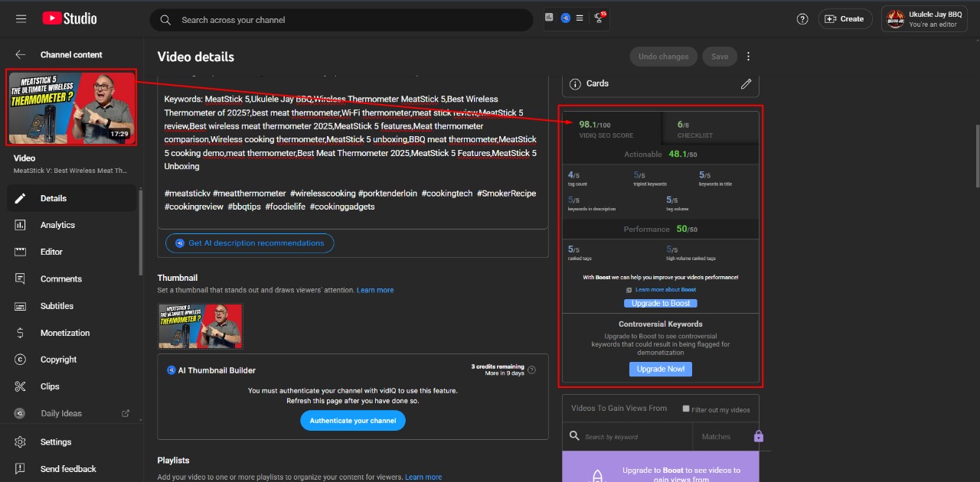This screenshot has width=980, height=482.
Task: Open the Ukulele Jay BBQ account avatar
Action: 895,19
